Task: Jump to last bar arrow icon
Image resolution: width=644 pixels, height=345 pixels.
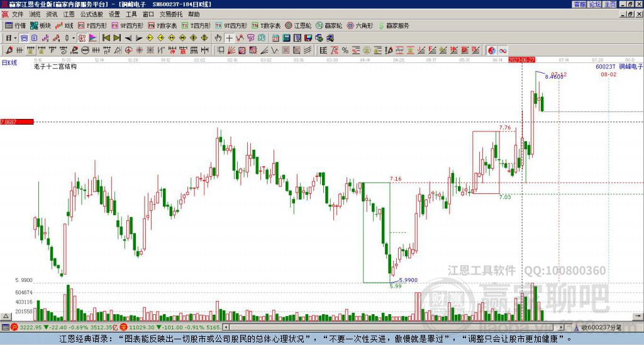Action: [x=116, y=38]
